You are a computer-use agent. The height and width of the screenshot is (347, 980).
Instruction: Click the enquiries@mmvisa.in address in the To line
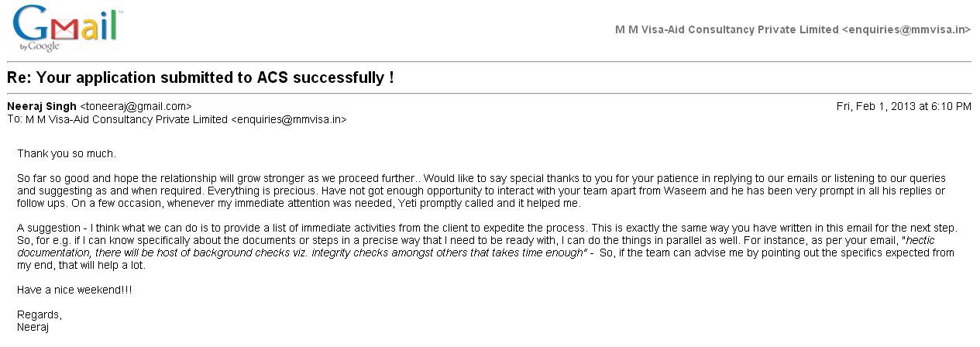point(288,119)
